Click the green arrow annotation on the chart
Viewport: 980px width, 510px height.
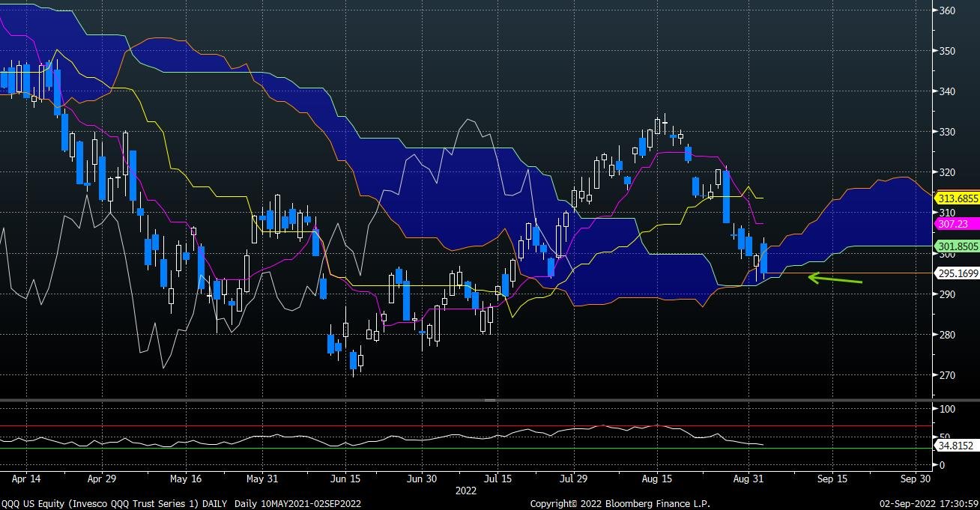click(x=835, y=278)
